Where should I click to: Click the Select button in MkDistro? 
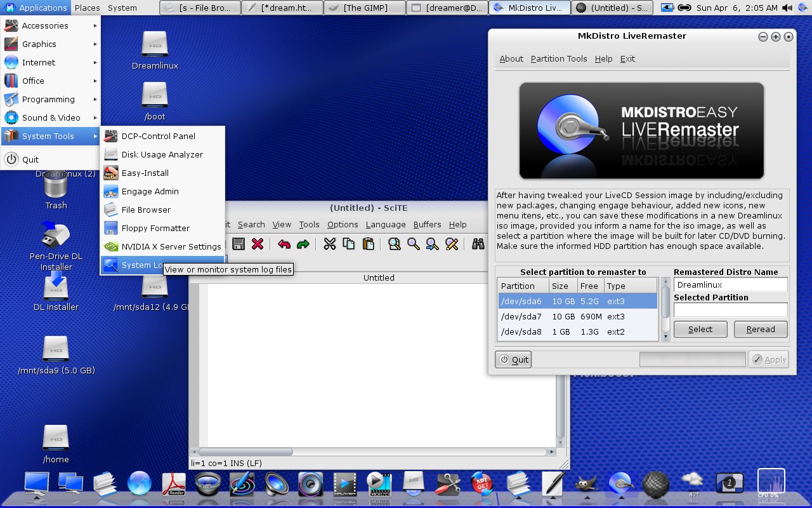pyautogui.click(x=700, y=329)
